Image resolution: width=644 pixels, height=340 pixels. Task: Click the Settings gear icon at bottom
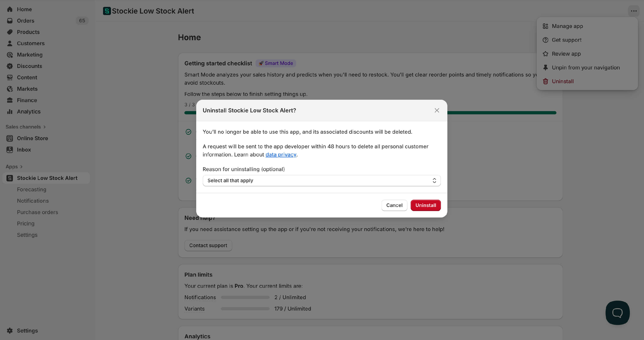coord(10,331)
